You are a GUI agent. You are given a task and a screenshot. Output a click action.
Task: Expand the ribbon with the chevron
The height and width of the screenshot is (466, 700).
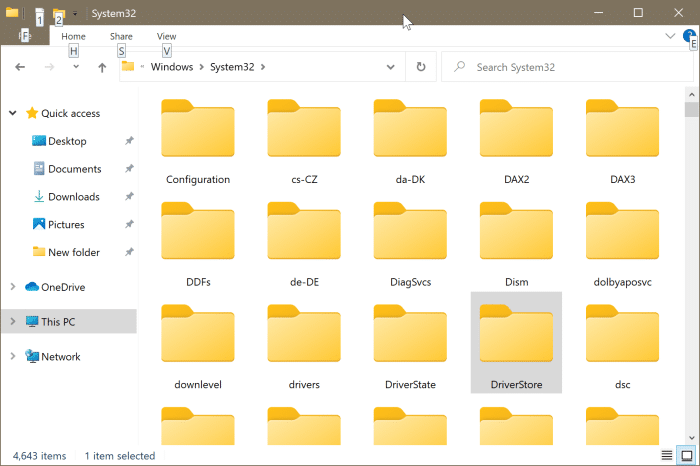click(x=670, y=36)
